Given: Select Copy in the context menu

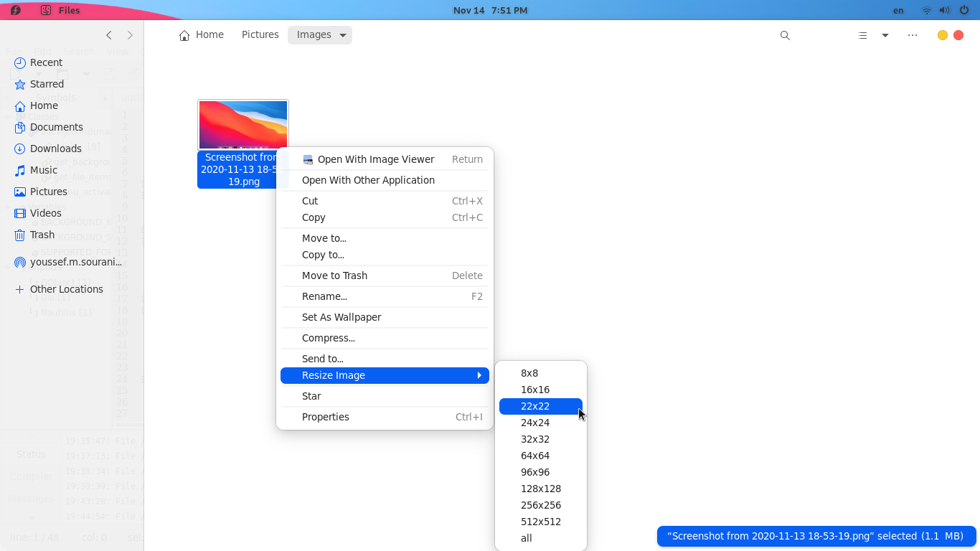Looking at the screenshot, I should click(385, 217).
